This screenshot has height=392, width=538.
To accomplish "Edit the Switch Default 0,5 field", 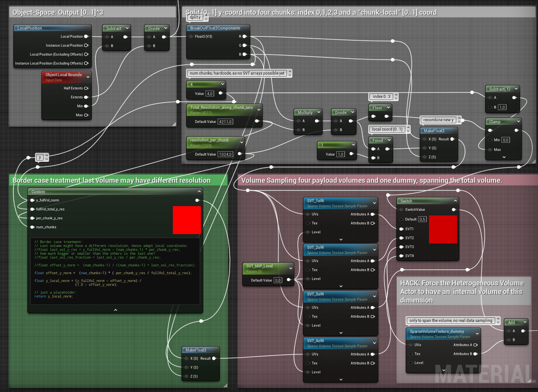I will coord(422,219).
